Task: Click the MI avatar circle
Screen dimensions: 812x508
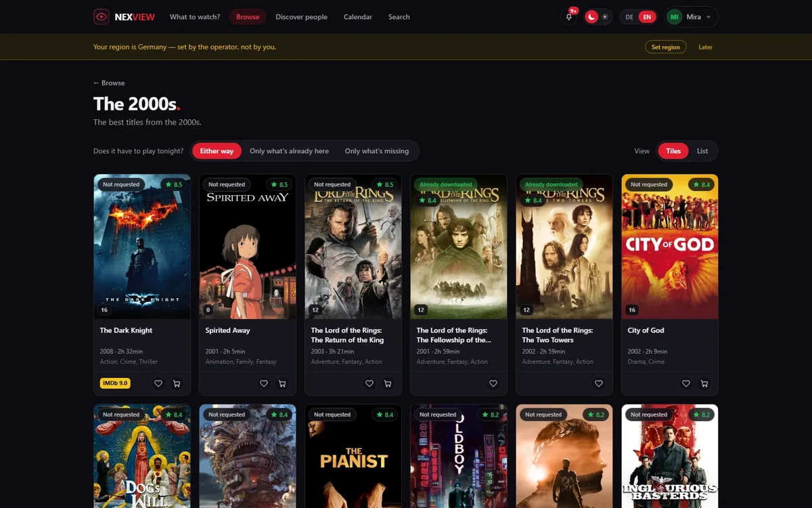Action: pos(675,17)
